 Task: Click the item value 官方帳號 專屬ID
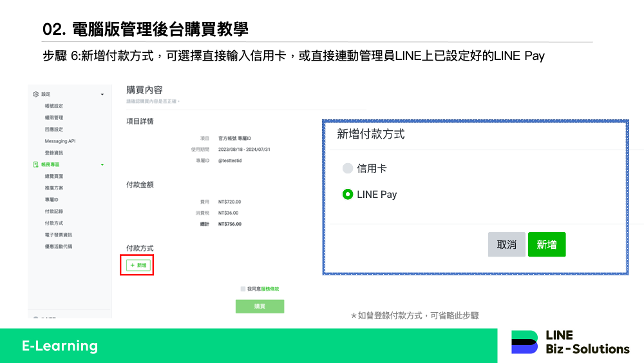pyautogui.click(x=234, y=139)
